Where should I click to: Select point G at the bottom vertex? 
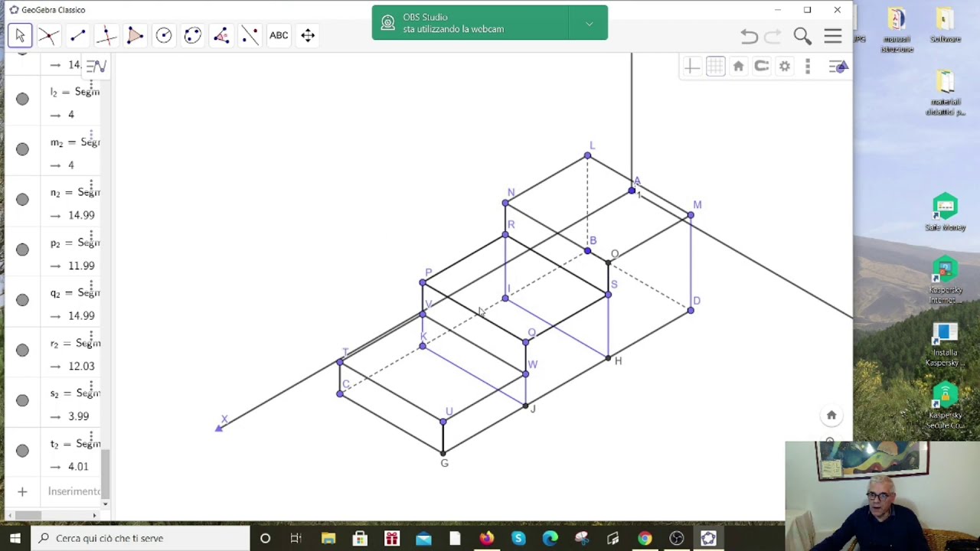click(x=443, y=452)
